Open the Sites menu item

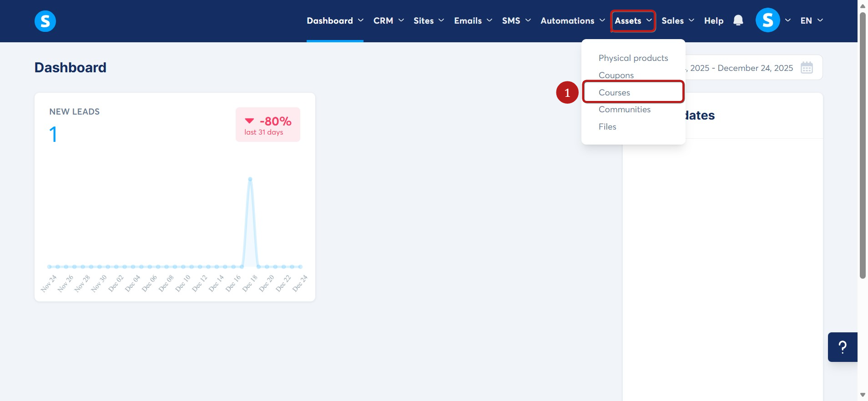pos(424,21)
